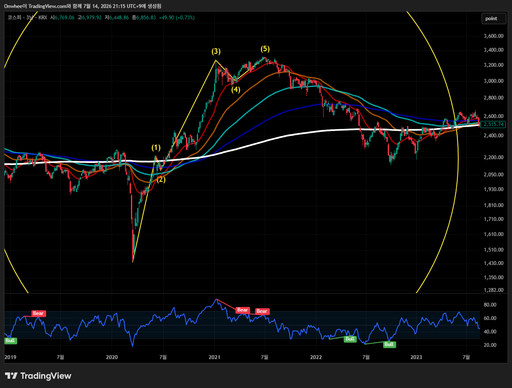Image resolution: width=512 pixels, height=388 pixels.
Task: Click the (5) Elliott wave label
Action: click(x=265, y=49)
